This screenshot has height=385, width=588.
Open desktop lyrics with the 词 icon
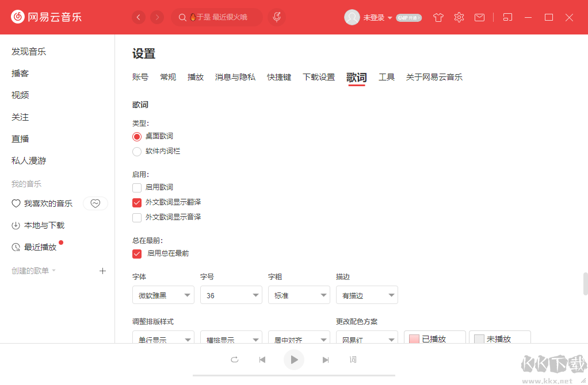[353, 359]
